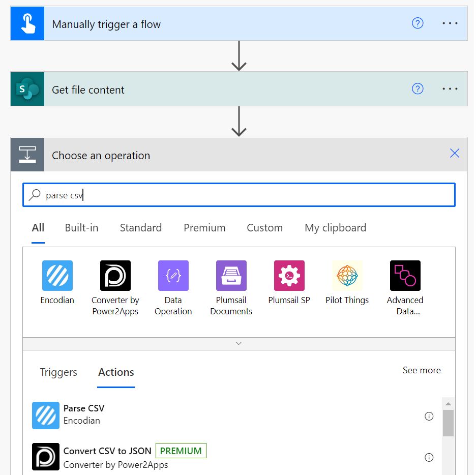Click the PREMIUM badge on Convert CSV
The height and width of the screenshot is (475, 476).
[181, 451]
